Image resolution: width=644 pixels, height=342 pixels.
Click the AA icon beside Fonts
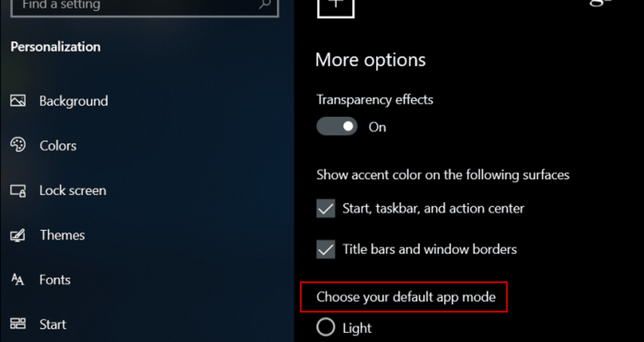(x=17, y=280)
